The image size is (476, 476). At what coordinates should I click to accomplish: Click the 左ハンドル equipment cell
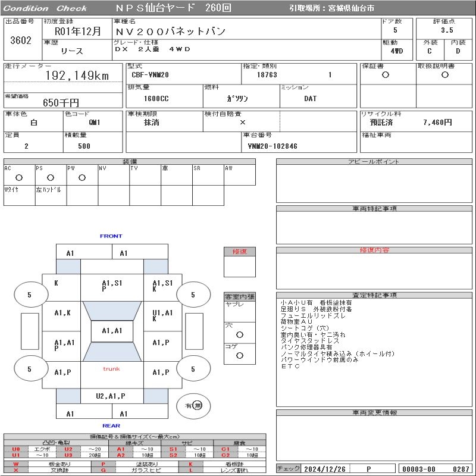[x=51, y=196]
